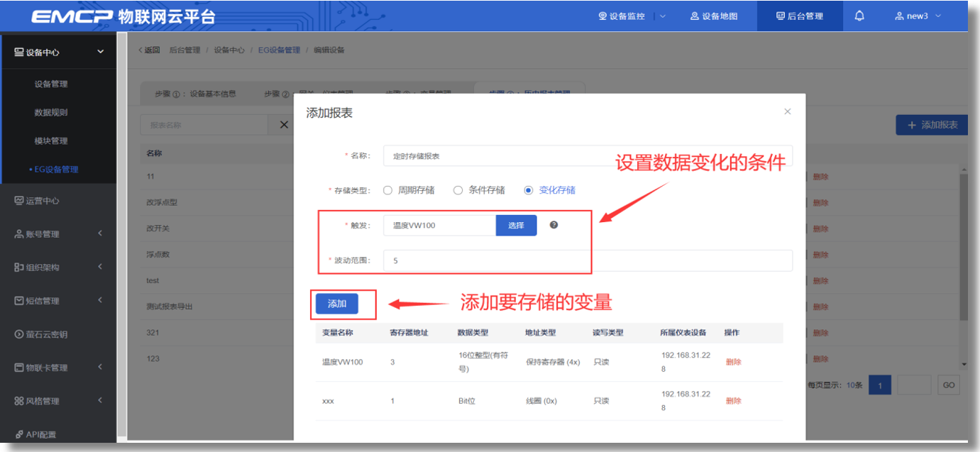Image resolution: width=980 pixels, height=452 pixels.
Task: Delete the xxx variable row
Action: click(x=733, y=401)
